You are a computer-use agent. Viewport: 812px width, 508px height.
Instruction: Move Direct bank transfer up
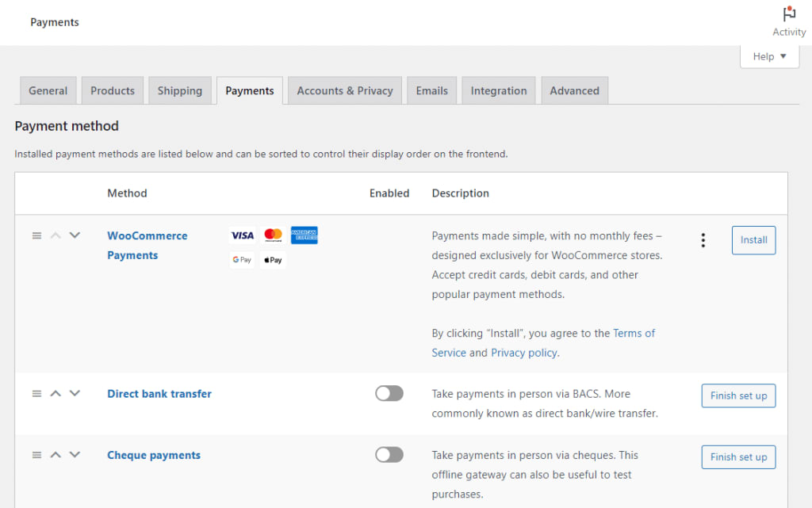56,394
